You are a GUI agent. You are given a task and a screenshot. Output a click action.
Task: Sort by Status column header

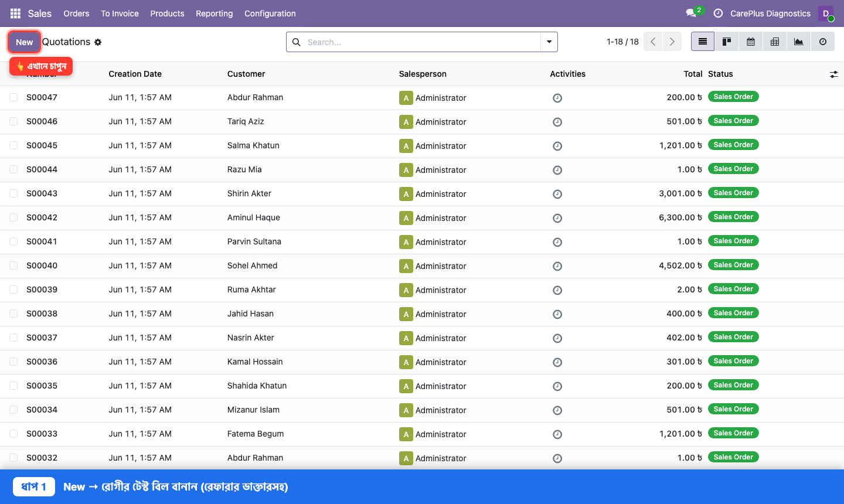pos(720,74)
